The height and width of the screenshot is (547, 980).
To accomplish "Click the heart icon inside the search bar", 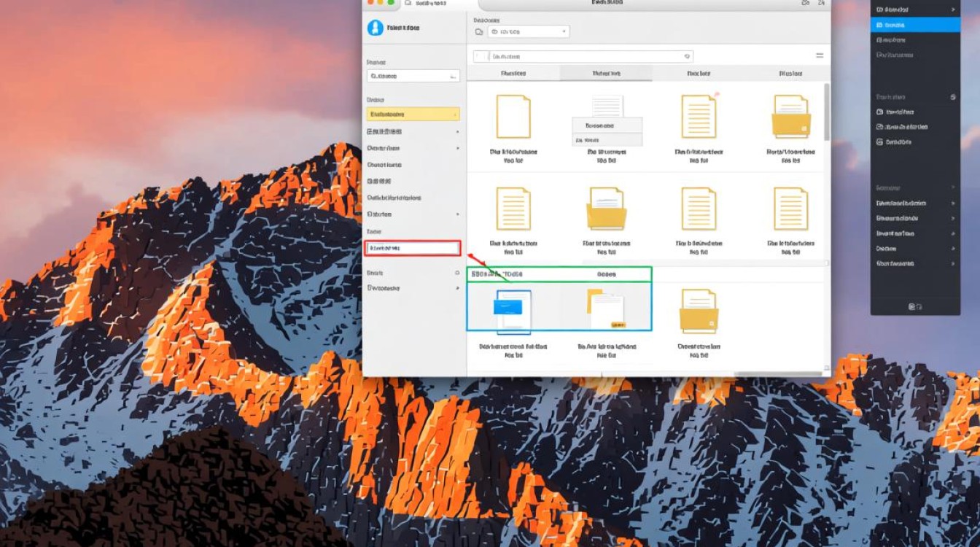I will (x=687, y=56).
